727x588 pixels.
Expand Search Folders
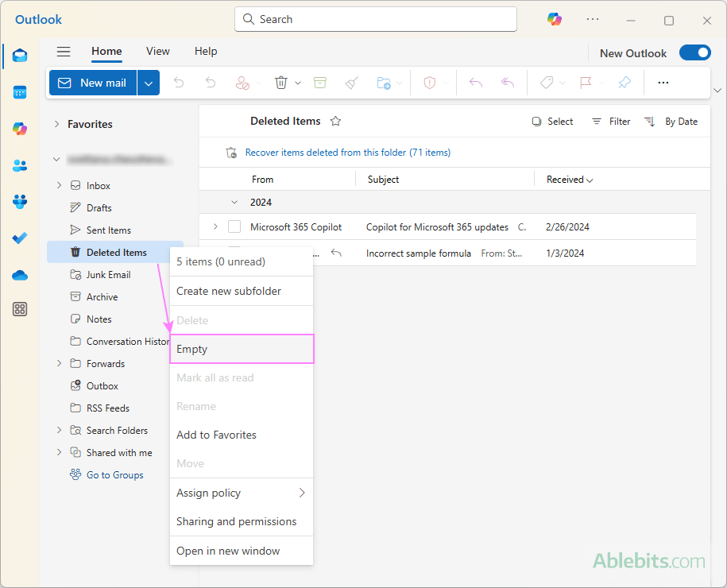pyautogui.click(x=59, y=431)
